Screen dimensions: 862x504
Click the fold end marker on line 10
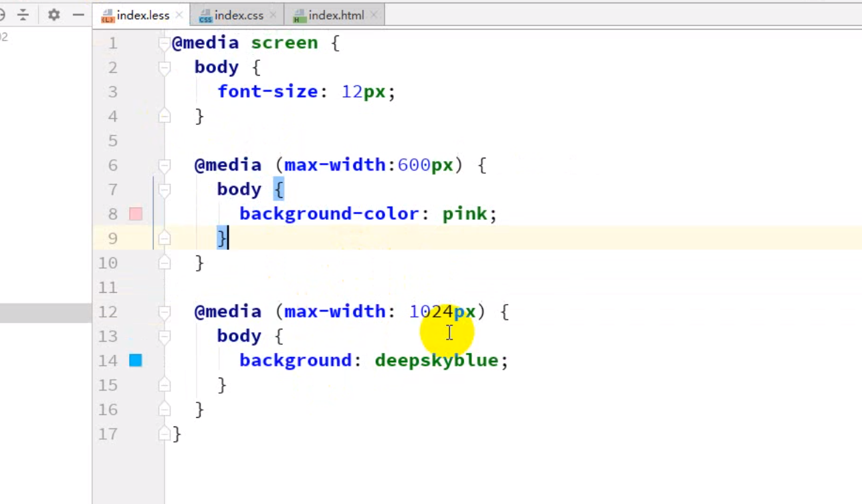click(x=165, y=263)
